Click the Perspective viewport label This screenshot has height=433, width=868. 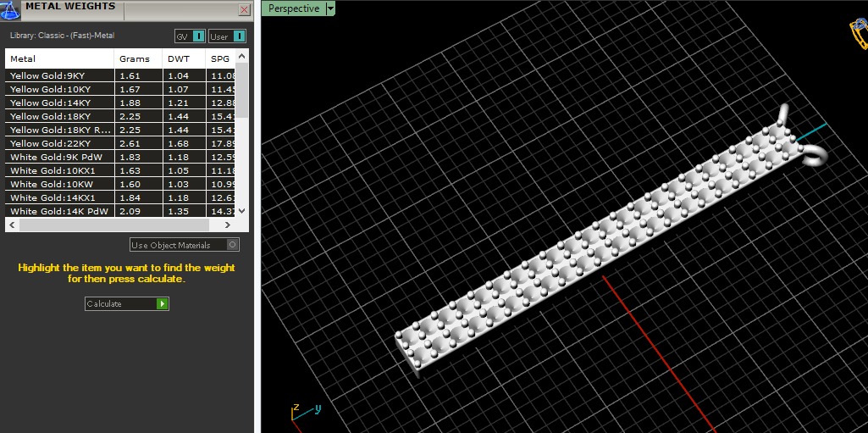click(x=294, y=8)
